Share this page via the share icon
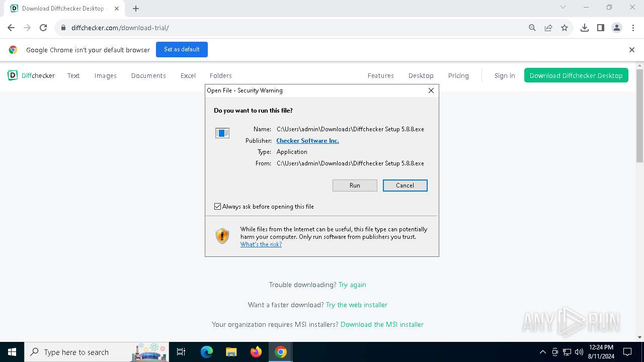 tap(548, 28)
